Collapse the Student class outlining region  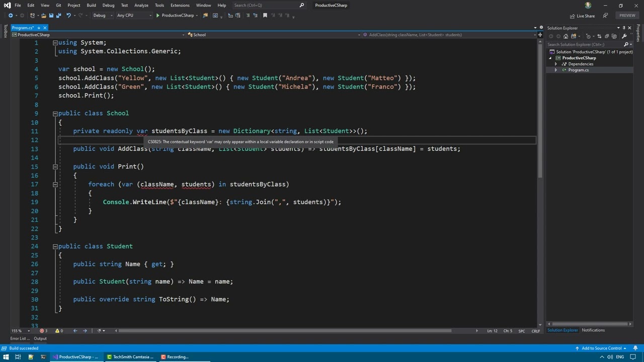[55, 246]
